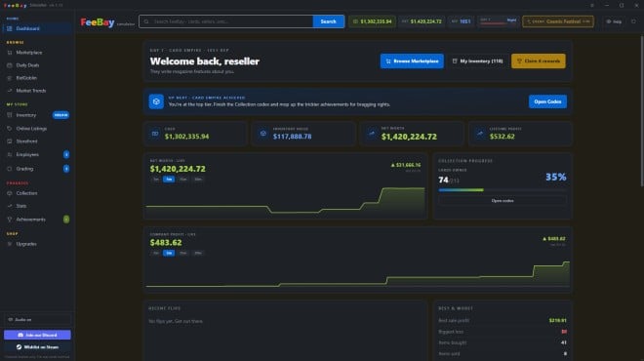Screen dimensions: 644x361
Task: Select highlighted time-range button on Company Profit chart
Action: coord(169,253)
